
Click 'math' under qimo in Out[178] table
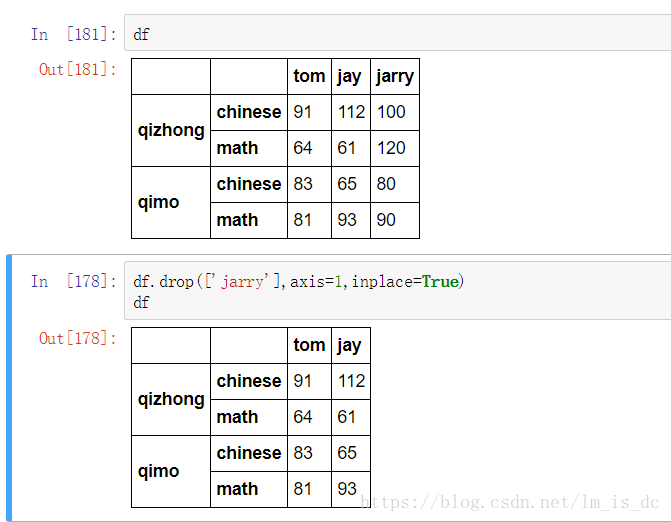(249, 489)
